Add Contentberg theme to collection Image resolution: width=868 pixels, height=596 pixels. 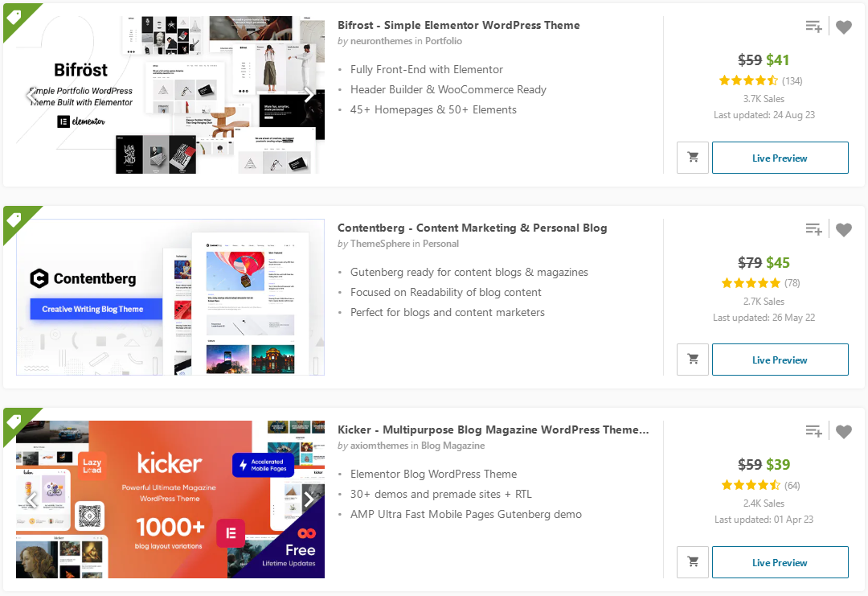813,229
